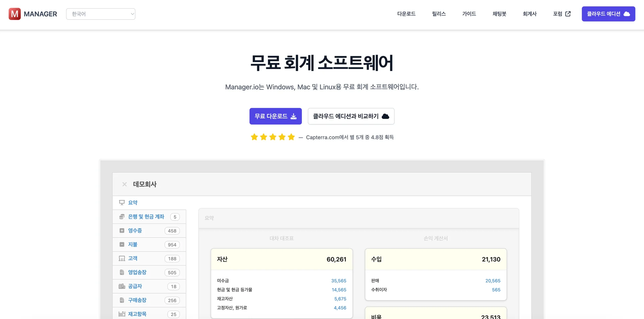This screenshot has width=644, height=319.
Task: Click the 포럼 external link icon
Action: 568,14
